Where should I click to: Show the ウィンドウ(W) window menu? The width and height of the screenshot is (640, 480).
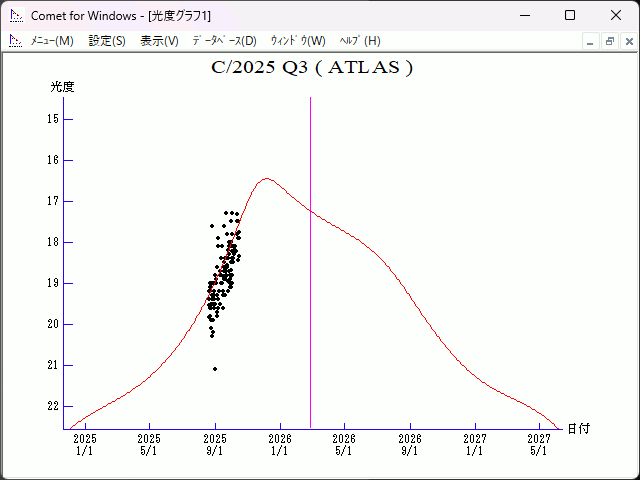298,41
